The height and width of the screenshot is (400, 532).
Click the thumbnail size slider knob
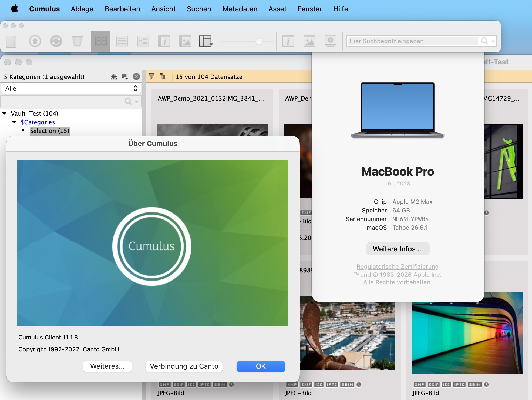click(x=259, y=41)
